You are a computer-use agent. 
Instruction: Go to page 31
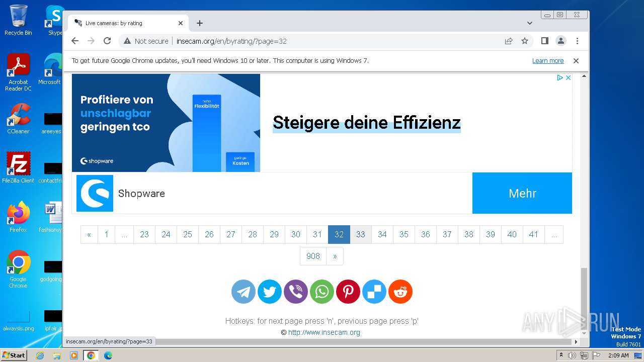tap(317, 234)
